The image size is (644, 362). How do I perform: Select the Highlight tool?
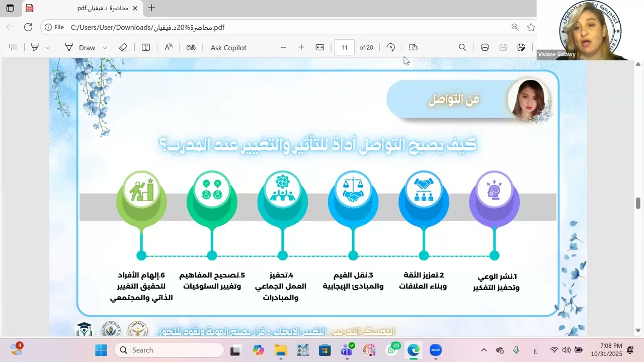[35, 47]
